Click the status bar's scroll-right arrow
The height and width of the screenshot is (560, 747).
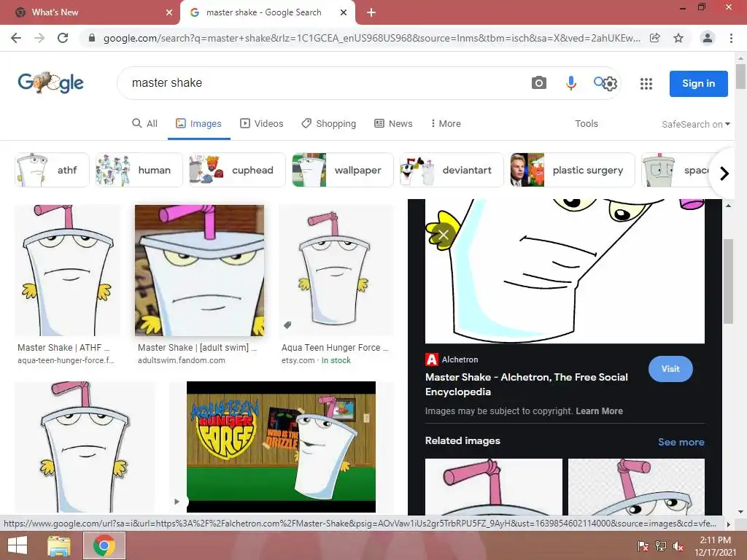point(728,524)
